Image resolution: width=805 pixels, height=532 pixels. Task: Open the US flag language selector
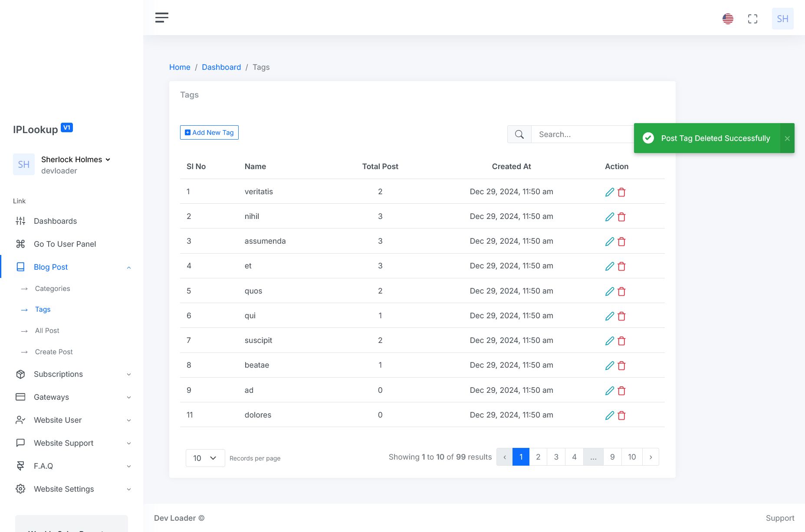[728, 19]
